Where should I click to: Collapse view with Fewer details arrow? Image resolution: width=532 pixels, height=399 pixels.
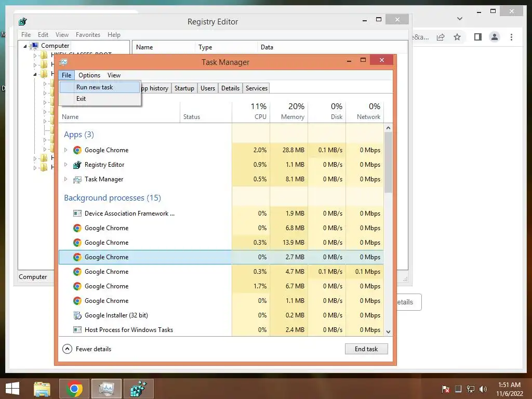pos(67,349)
